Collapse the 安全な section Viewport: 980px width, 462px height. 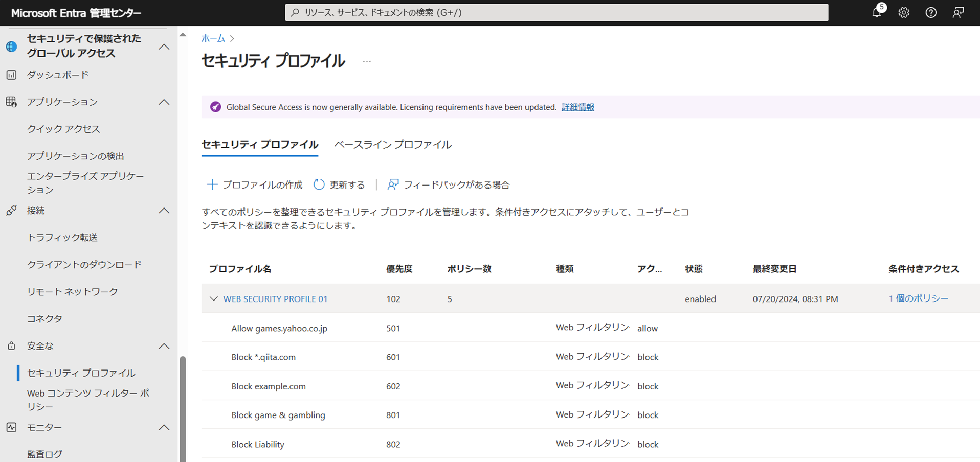164,346
